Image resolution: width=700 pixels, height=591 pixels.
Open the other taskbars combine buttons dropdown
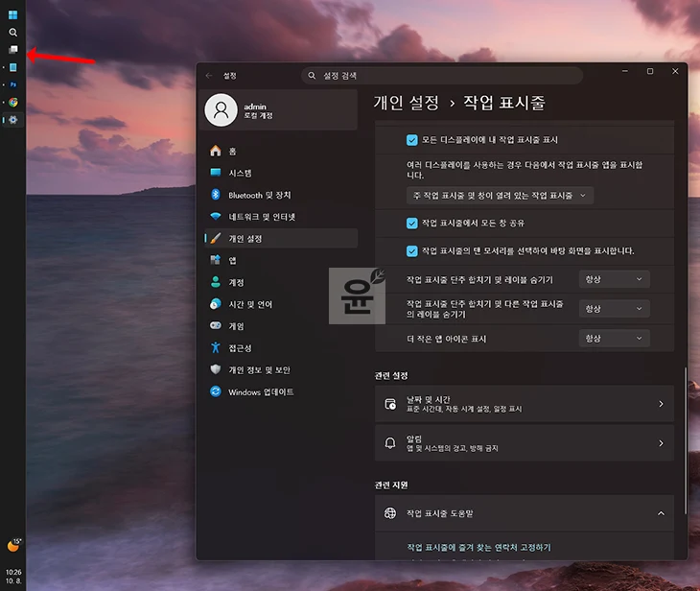614,309
